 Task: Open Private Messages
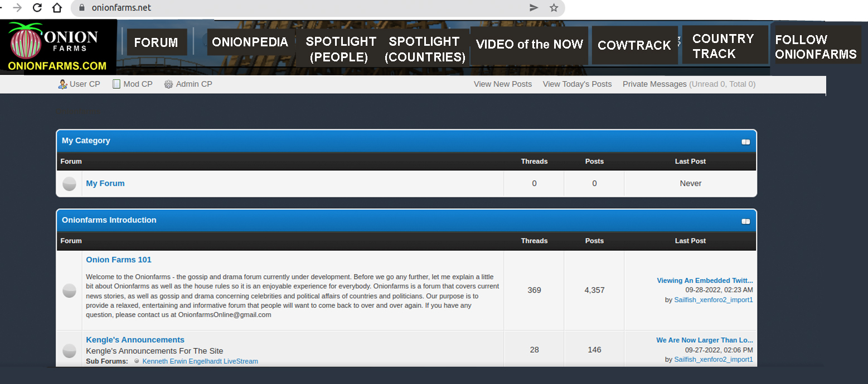point(654,84)
